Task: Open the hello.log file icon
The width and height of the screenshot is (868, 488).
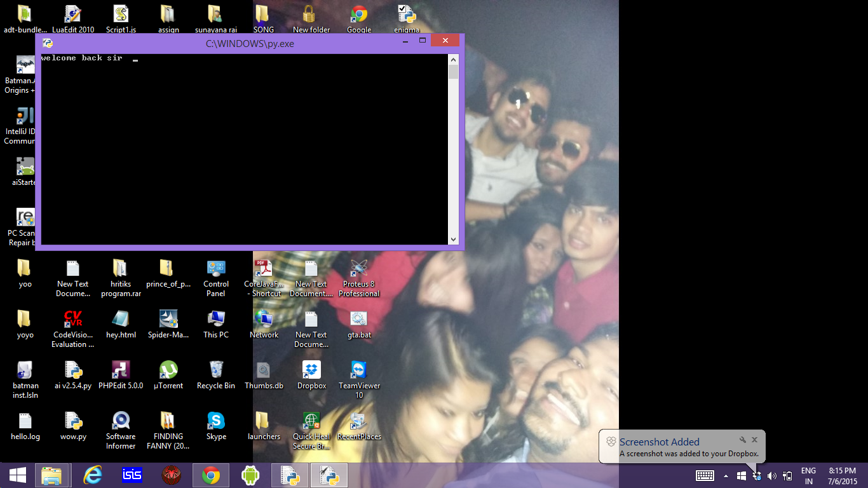Action: tap(25, 426)
